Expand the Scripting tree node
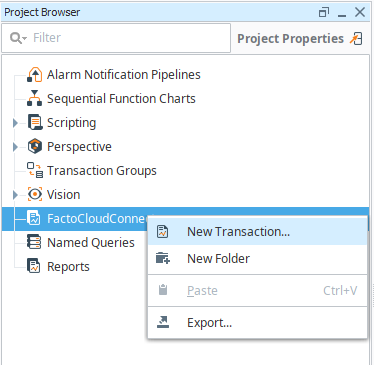 pyautogui.click(x=15, y=123)
